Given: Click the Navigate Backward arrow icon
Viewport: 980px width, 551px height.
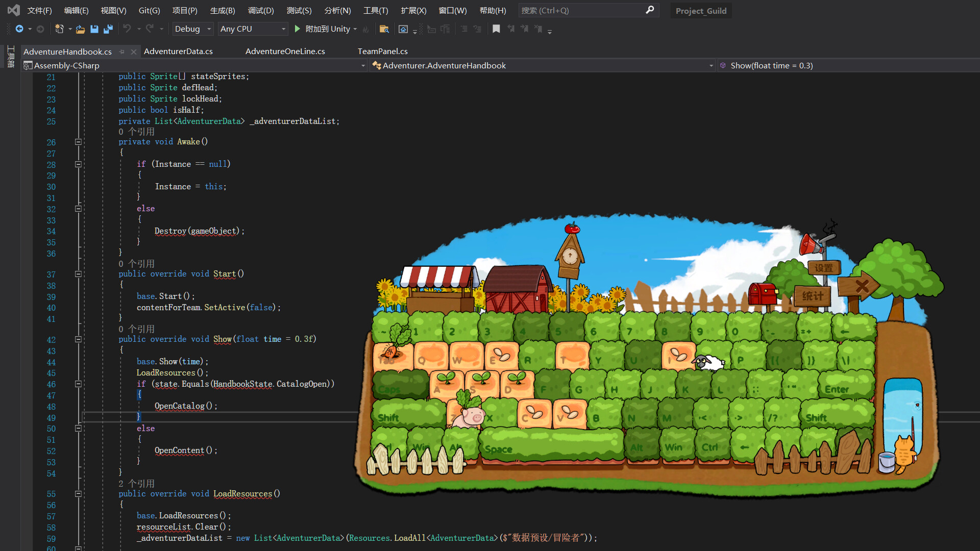Looking at the screenshot, I should [19, 29].
